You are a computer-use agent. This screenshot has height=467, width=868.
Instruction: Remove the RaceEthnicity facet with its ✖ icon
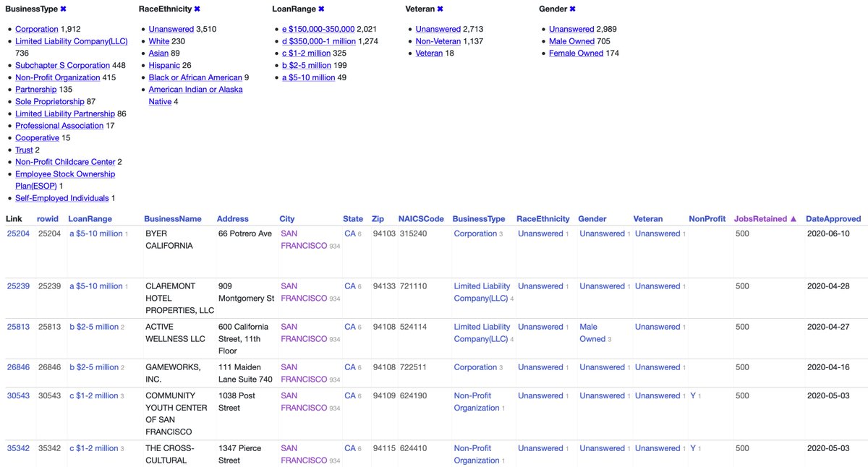pyautogui.click(x=197, y=9)
